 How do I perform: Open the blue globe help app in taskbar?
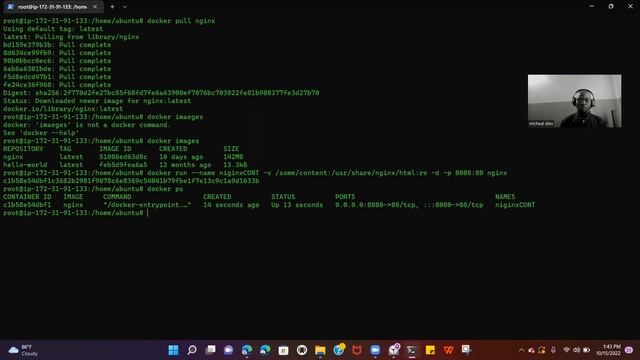coord(339,350)
